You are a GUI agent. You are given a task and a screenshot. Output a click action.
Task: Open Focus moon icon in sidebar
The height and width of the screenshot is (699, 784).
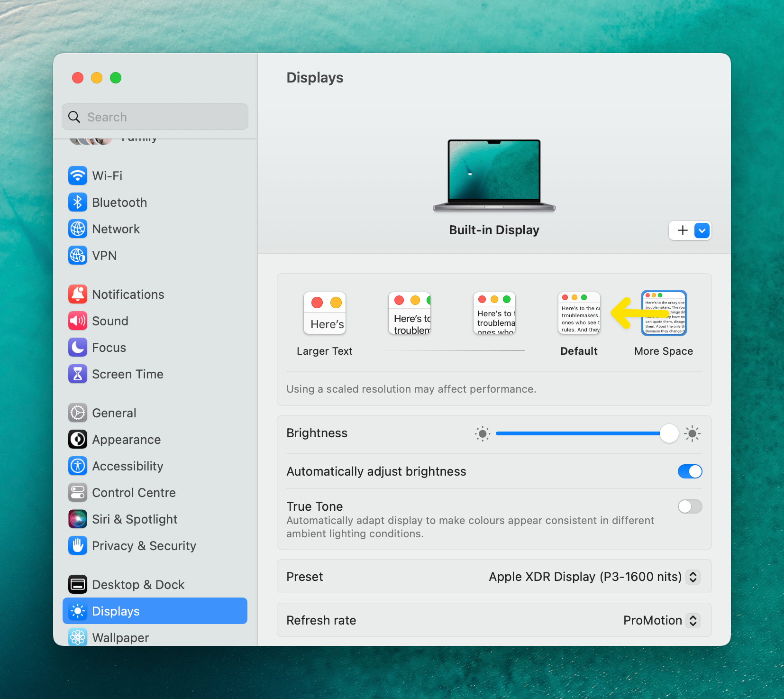[78, 347]
